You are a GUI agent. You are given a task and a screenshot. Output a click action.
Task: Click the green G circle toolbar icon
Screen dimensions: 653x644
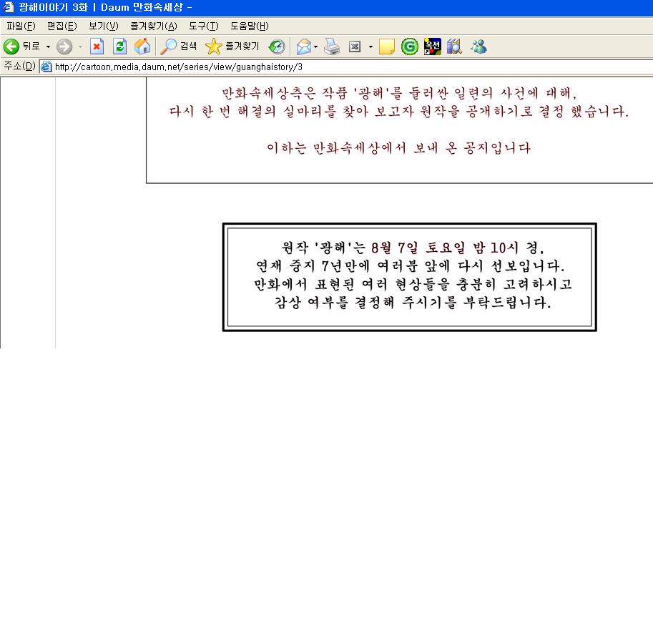coord(409,47)
